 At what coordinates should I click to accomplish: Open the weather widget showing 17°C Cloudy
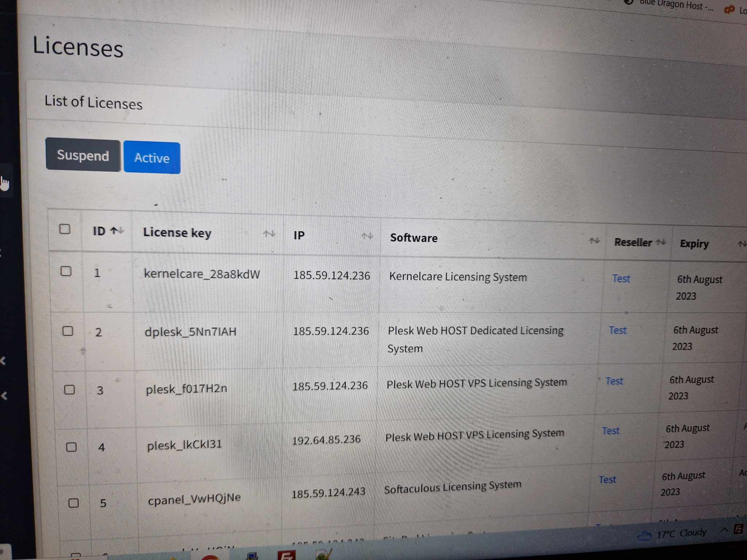(673, 534)
